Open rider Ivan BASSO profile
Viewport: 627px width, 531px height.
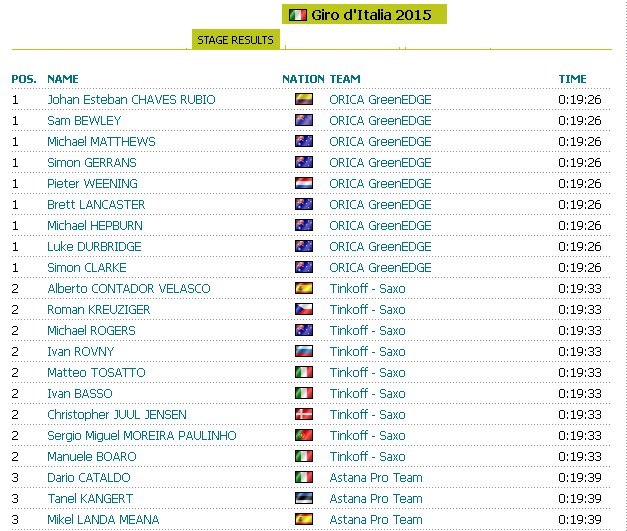[x=80, y=393]
